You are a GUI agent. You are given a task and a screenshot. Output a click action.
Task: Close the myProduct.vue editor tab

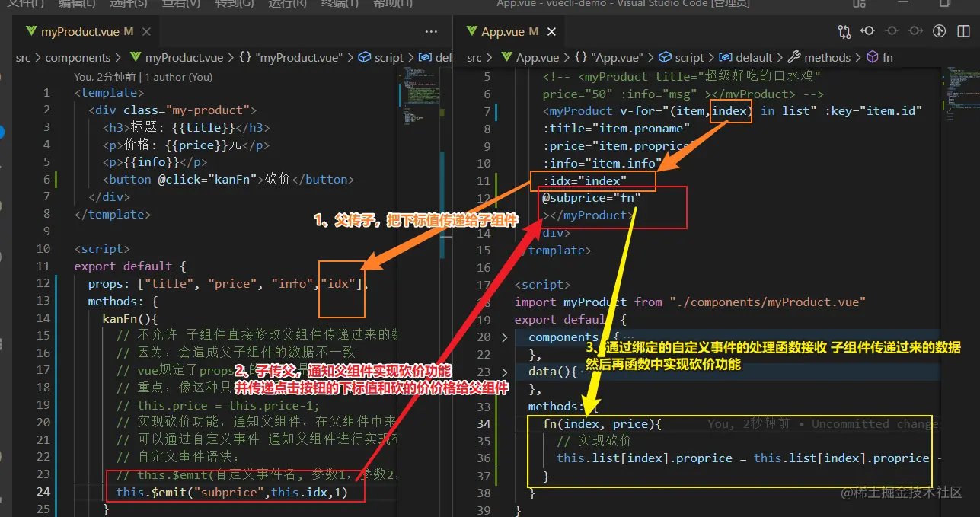[146, 32]
